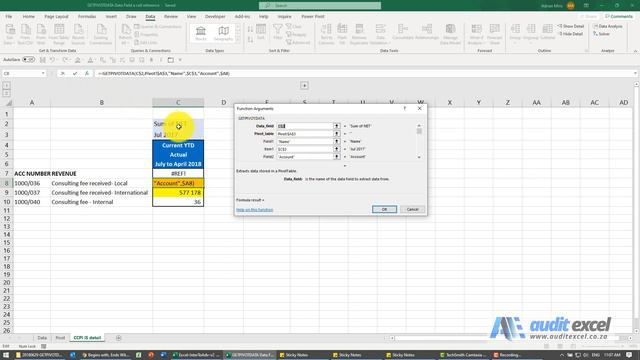Click Hide Detail in Outline group
The width and height of the screenshot is (640, 360).
click(x=571, y=34)
